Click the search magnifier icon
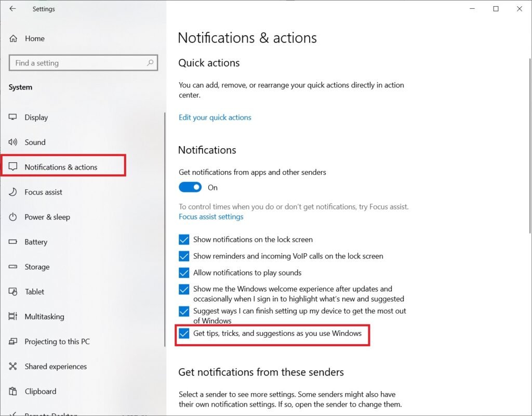532x416 pixels. pos(150,63)
